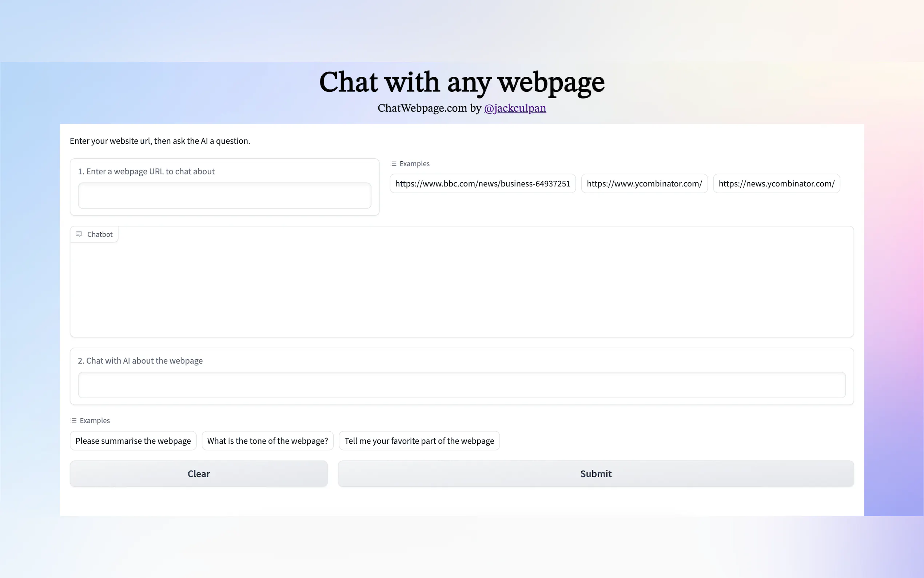
Task: Select the https://www.ycombinator.com/ example URL
Action: click(x=644, y=183)
